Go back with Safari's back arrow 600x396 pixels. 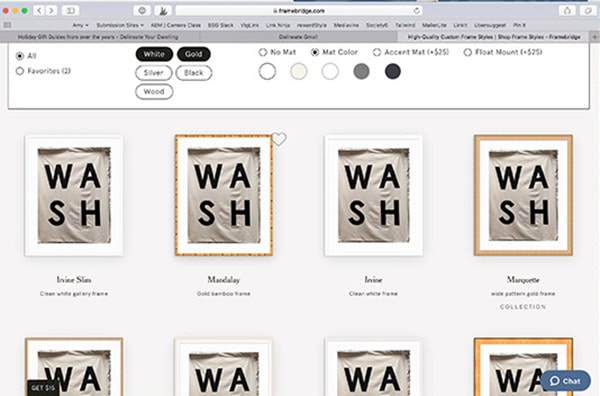(x=39, y=11)
